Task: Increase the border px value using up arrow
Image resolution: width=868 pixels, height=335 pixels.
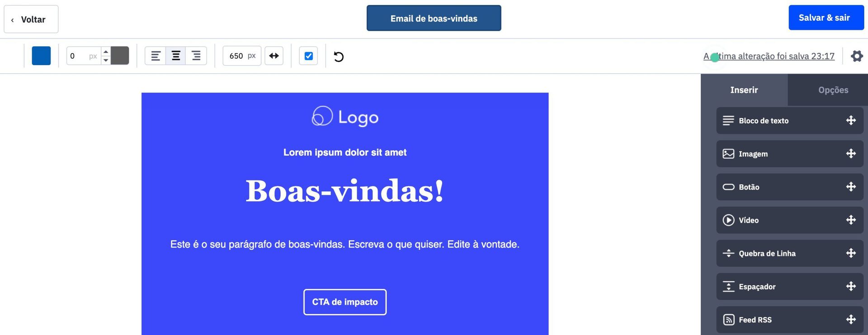Action: (x=106, y=52)
